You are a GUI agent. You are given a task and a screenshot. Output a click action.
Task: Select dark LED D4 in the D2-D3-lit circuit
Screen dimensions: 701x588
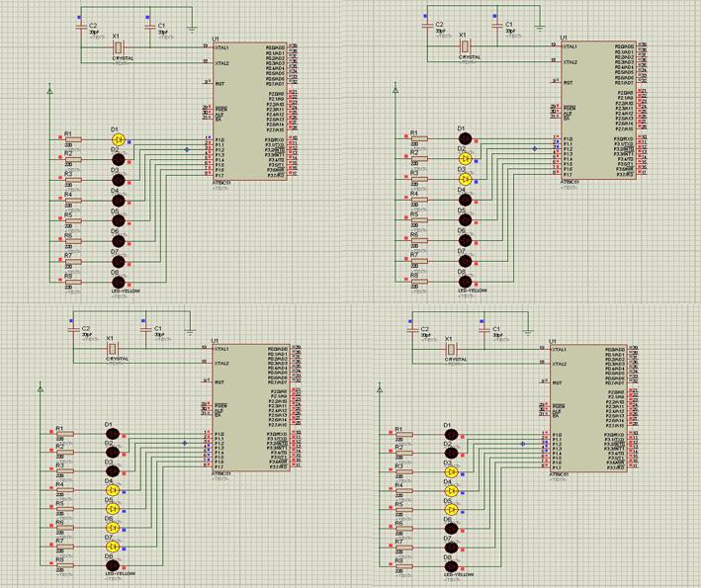466,200
